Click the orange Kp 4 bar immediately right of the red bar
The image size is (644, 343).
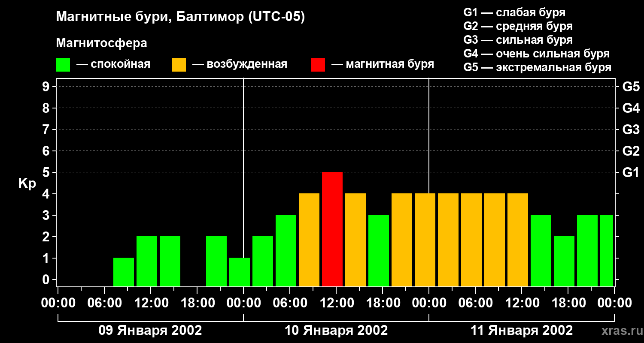[355, 240]
